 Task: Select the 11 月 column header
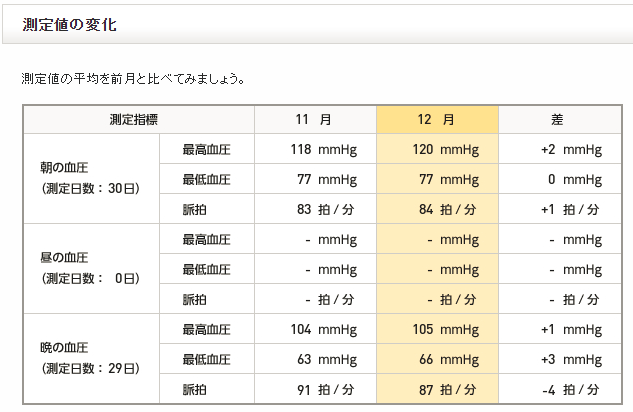[x=315, y=119]
